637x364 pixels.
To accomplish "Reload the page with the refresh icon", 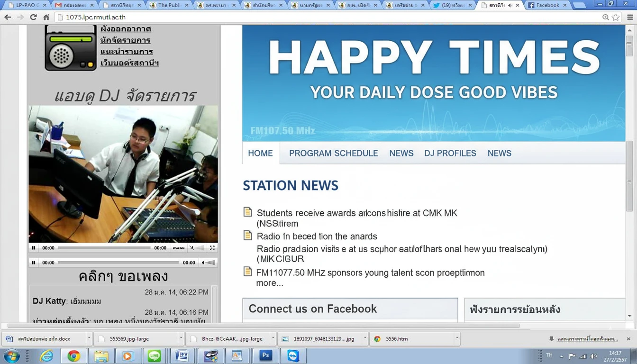I will point(33,17).
